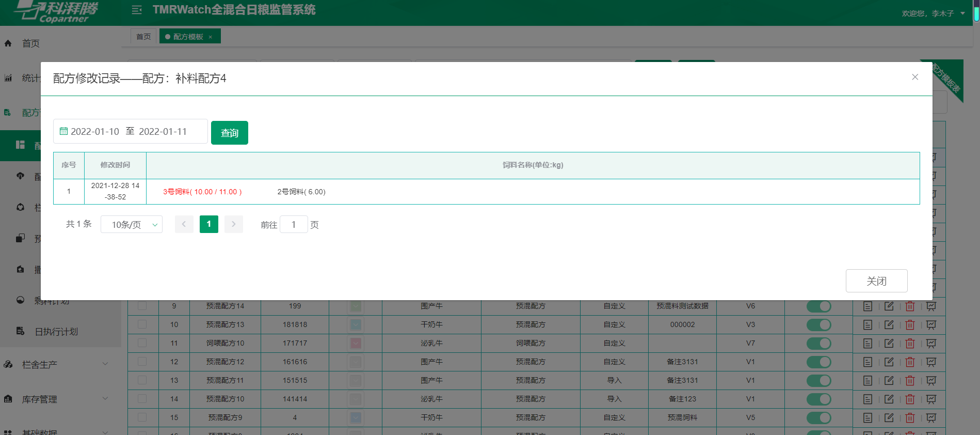Image resolution: width=980 pixels, height=435 pixels.
Task: Click delete trash icon for 预混配方13 row
Action: (910, 325)
